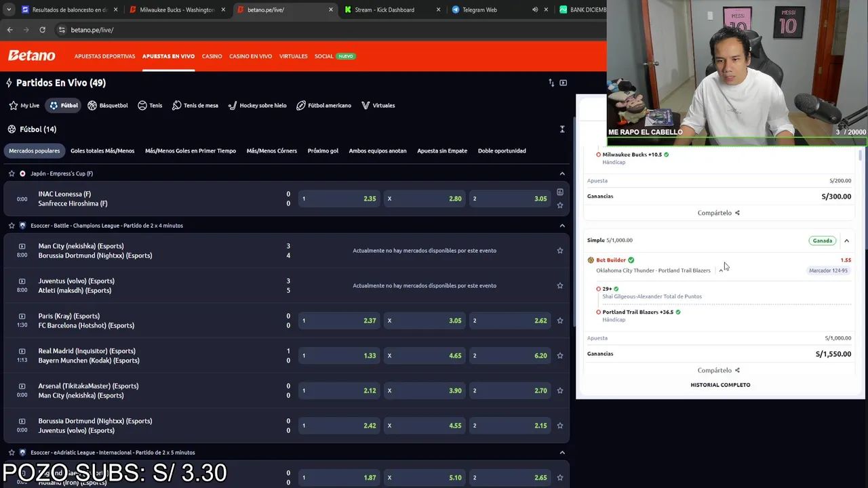Open Apuestas en Vivo menu
The height and width of the screenshot is (488, 868).
tap(168, 56)
